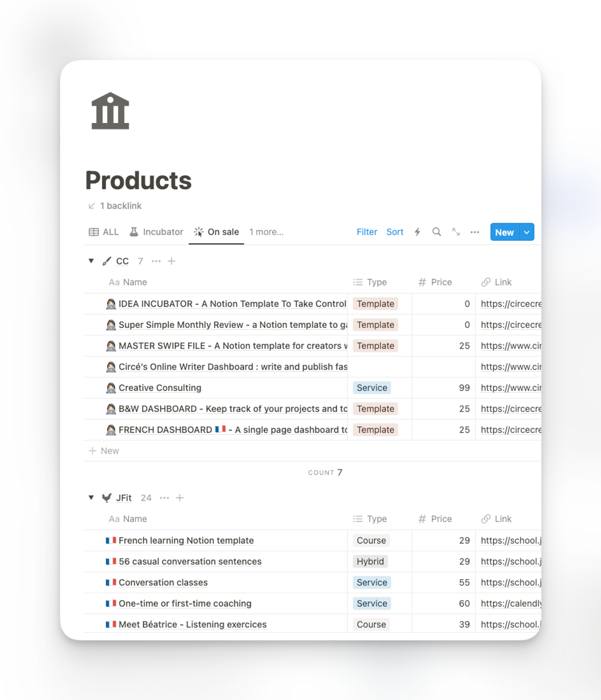Click the Sort button
601x700 pixels.
click(x=394, y=232)
